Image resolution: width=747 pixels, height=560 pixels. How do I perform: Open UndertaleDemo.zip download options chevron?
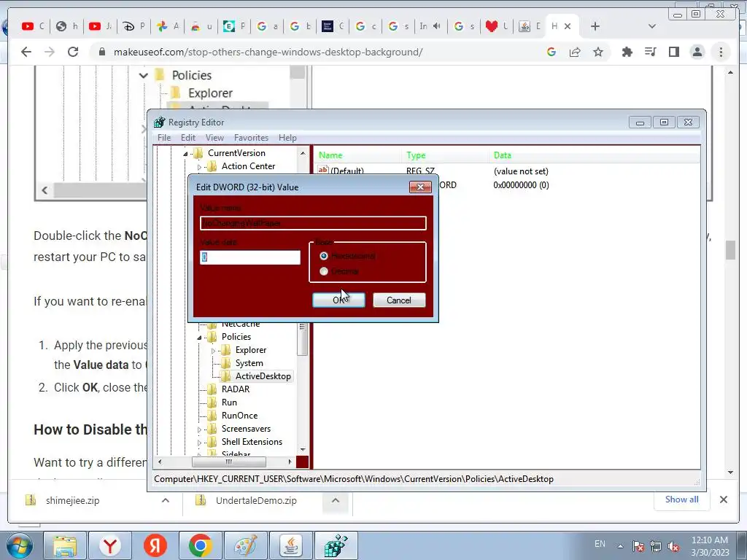pos(336,500)
